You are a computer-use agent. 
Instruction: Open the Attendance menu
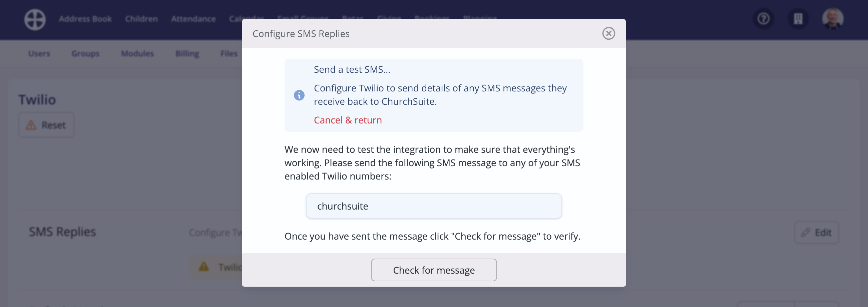193,19
